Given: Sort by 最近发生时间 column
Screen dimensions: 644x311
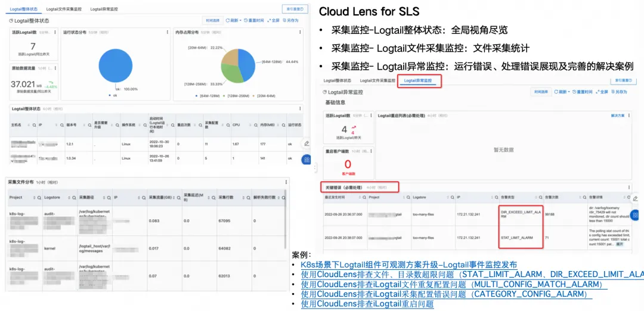Looking at the screenshot, I should [361, 197].
